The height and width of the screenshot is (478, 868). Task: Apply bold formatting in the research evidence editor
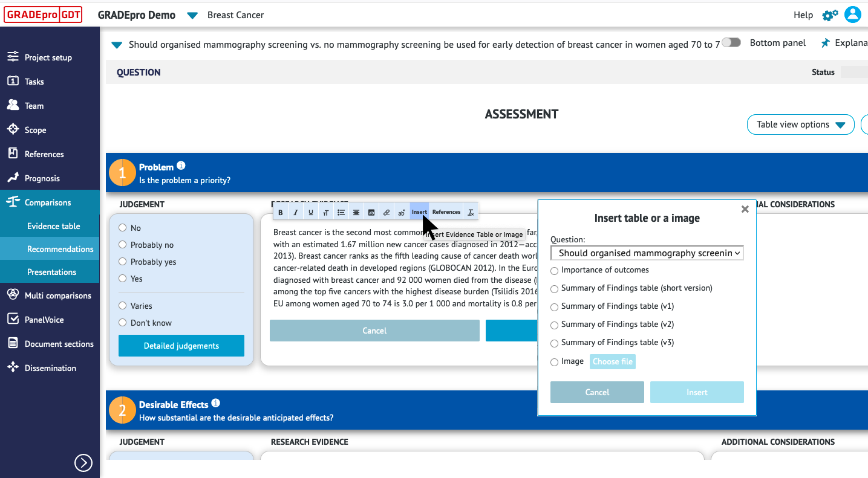280,212
